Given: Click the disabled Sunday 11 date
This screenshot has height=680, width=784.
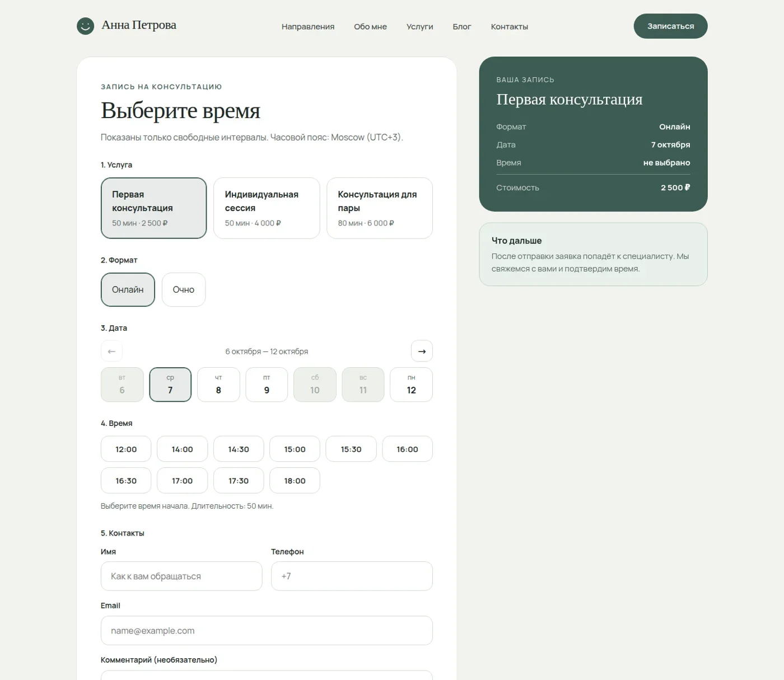Looking at the screenshot, I should [x=363, y=384].
